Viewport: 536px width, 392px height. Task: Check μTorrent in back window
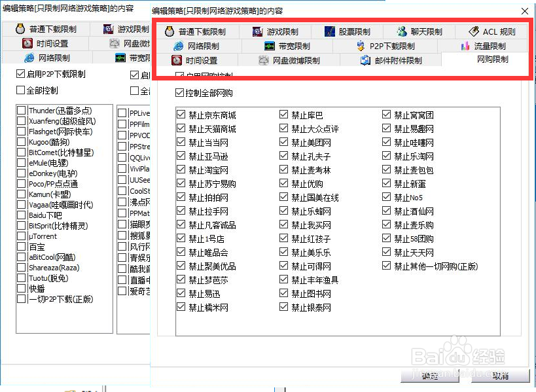(x=21, y=236)
